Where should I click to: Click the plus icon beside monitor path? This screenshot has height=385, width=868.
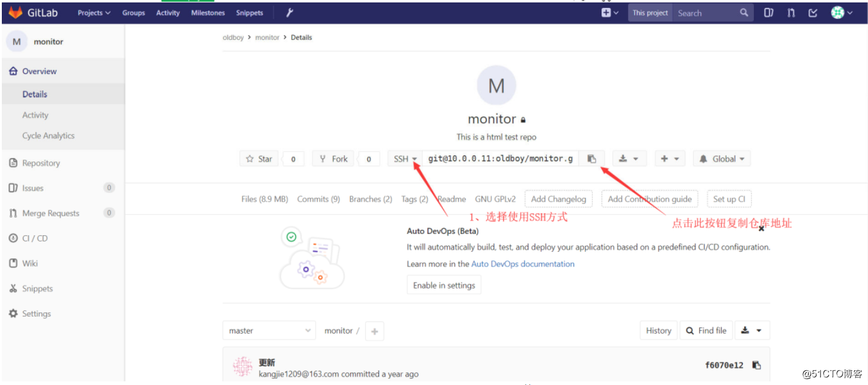[x=375, y=331]
